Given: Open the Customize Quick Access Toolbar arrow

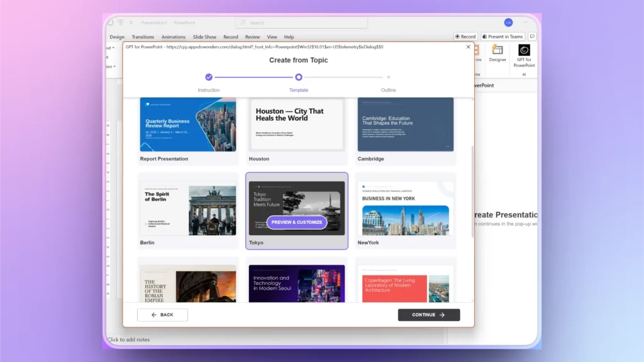Looking at the screenshot, I should (131, 23).
